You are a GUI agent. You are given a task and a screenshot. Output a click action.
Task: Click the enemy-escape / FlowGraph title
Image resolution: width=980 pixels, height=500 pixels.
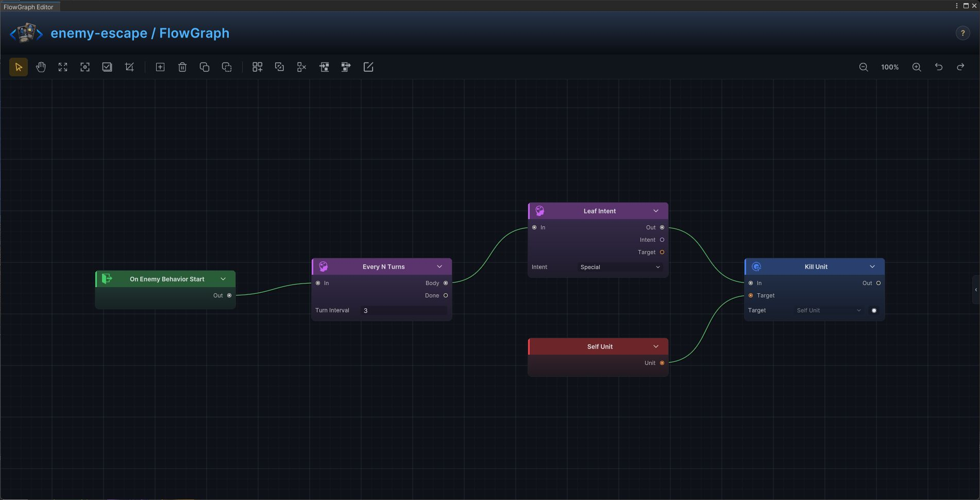[140, 33]
